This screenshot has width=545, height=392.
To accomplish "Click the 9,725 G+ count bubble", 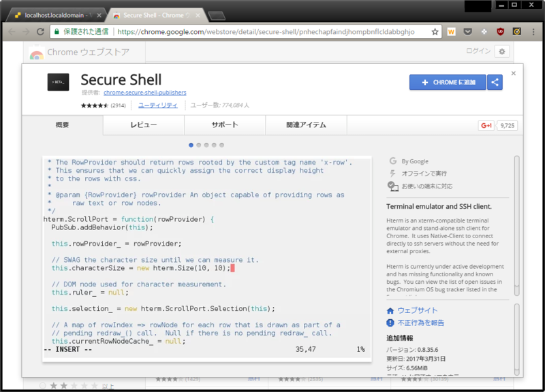I will point(508,126).
